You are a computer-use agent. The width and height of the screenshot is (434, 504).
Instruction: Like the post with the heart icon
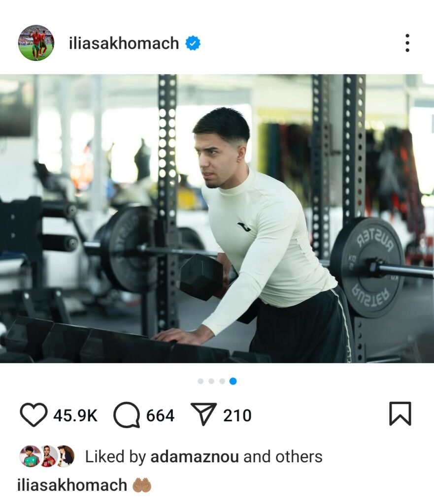[33, 414]
